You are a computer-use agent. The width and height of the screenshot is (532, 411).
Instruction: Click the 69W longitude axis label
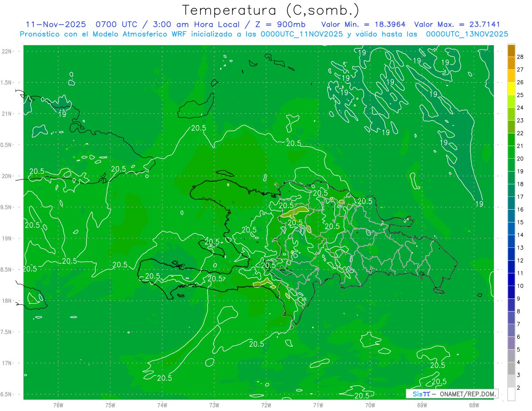422,405
